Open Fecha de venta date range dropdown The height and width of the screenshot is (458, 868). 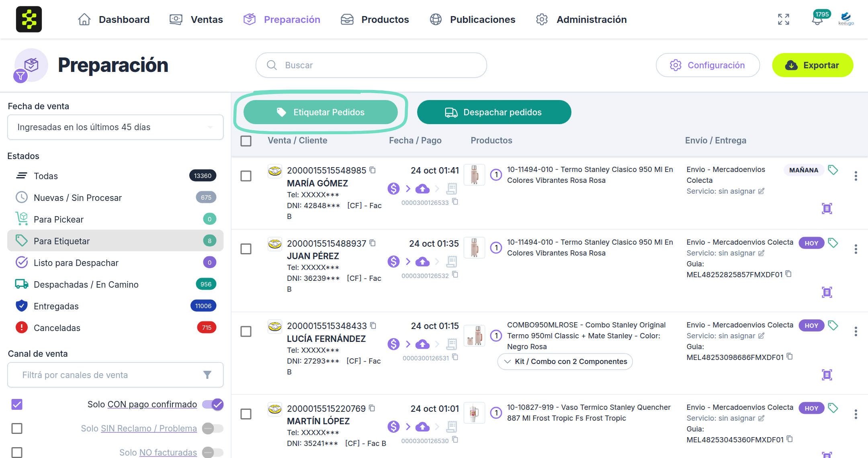[x=115, y=127]
